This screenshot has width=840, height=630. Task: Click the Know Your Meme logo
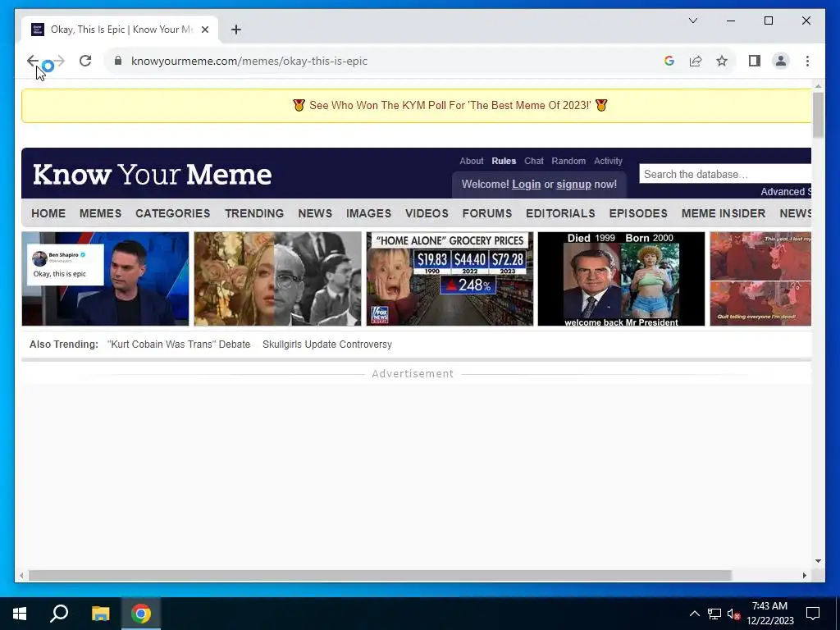click(153, 175)
